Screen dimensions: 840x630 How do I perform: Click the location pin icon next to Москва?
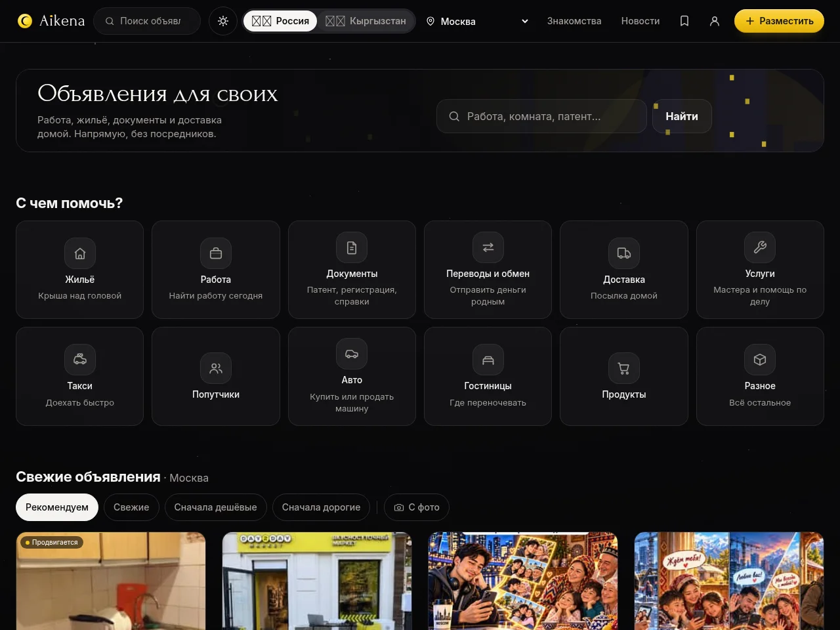[x=430, y=21]
